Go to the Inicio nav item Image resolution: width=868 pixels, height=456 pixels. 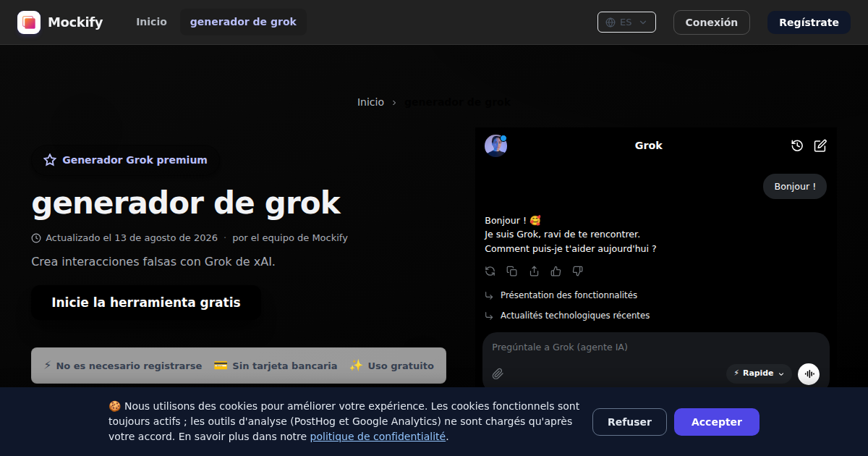(x=151, y=22)
